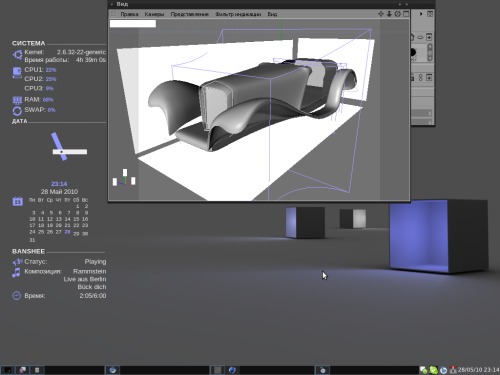Click the blue globe browser icon in taskbar
Screen dimensions: 500x375
pos(232,370)
